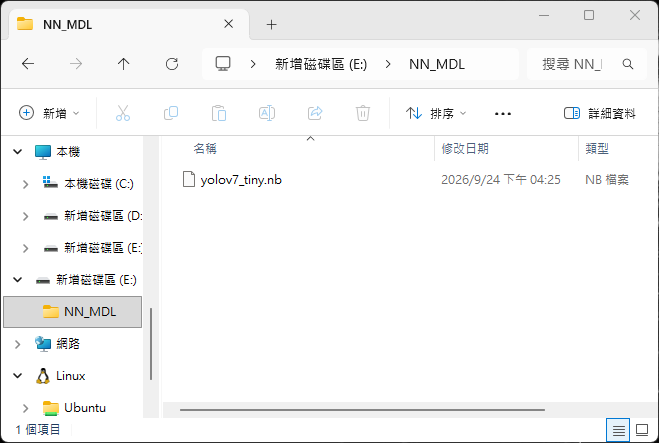Image resolution: width=659 pixels, height=443 pixels.
Task: Expand 本機磁碟 (C:) in sidebar
Action: tap(26, 184)
